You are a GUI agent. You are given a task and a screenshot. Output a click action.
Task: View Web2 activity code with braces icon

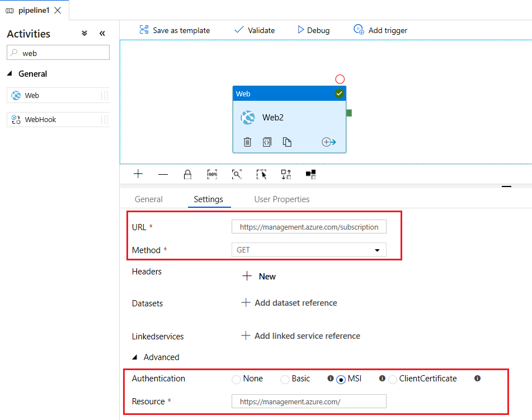267,142
